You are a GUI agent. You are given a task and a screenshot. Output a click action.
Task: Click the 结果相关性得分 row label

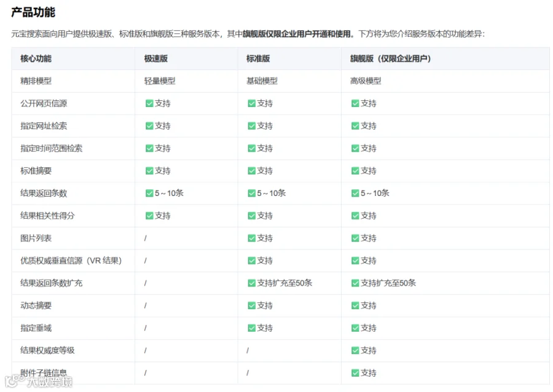(47, 216)
